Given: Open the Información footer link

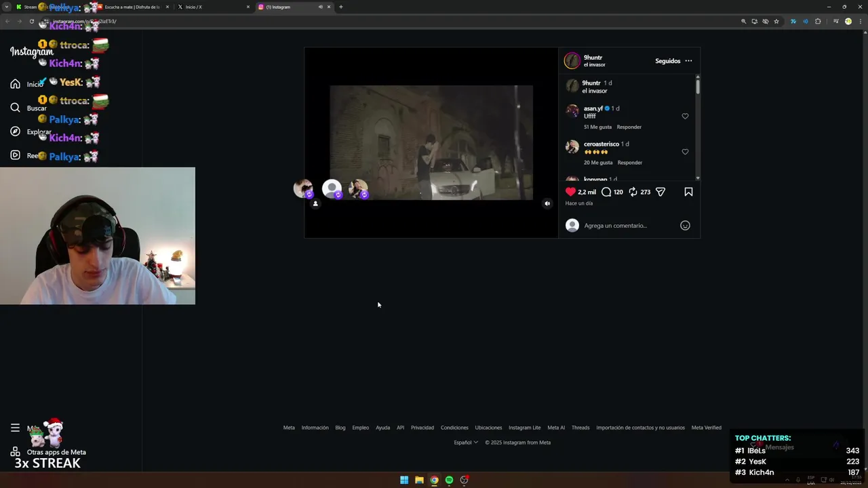Looking at the screenshot, I should click(315, 428).
